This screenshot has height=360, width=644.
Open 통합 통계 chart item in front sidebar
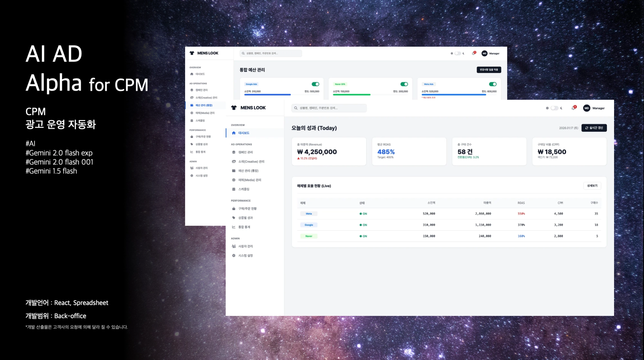point(244,227)
